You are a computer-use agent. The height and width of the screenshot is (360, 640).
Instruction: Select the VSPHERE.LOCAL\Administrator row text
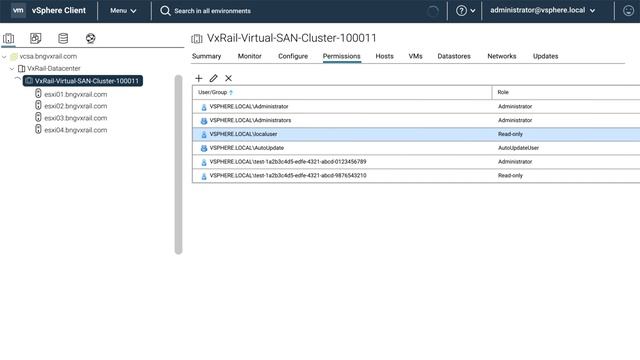coord(249,107)
